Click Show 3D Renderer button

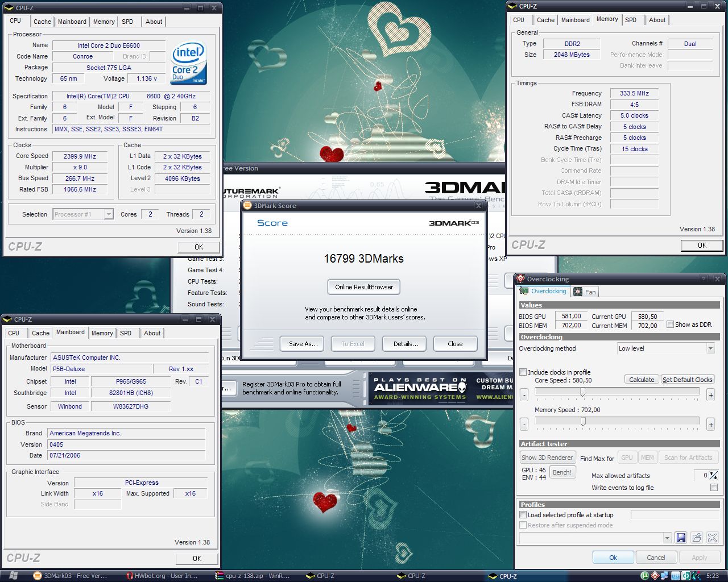pyautogui.click(x=547, y=458)
